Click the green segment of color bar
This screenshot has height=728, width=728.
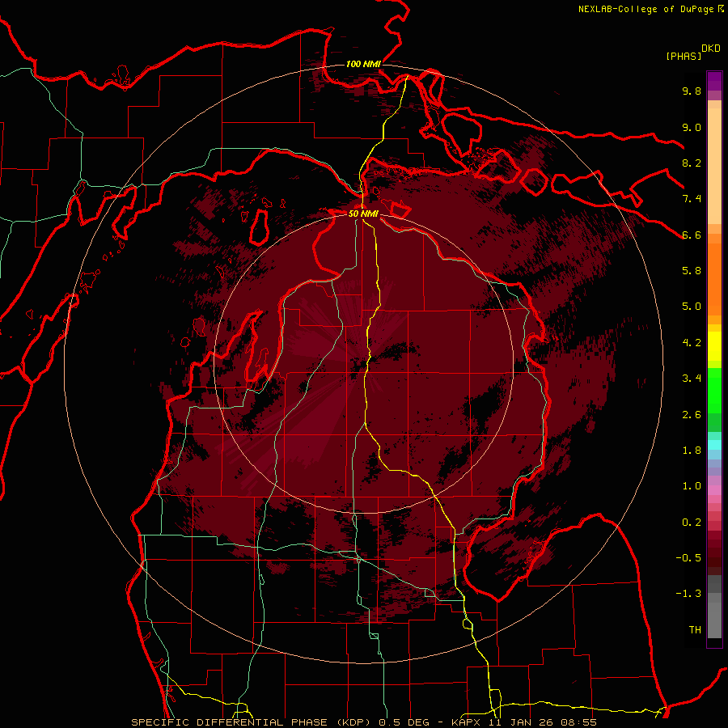click(714, 400)
